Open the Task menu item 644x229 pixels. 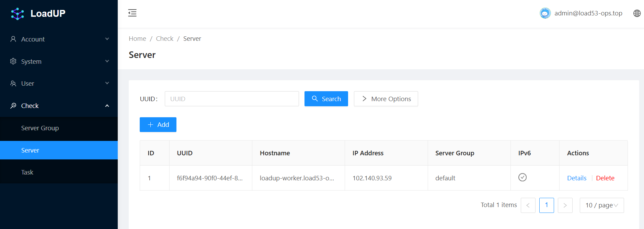coord(27,172)
